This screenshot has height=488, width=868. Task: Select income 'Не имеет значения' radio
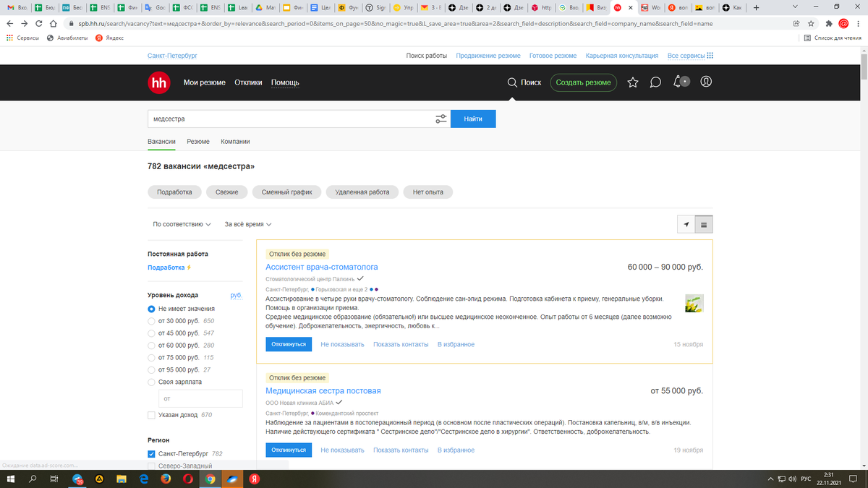151,309
